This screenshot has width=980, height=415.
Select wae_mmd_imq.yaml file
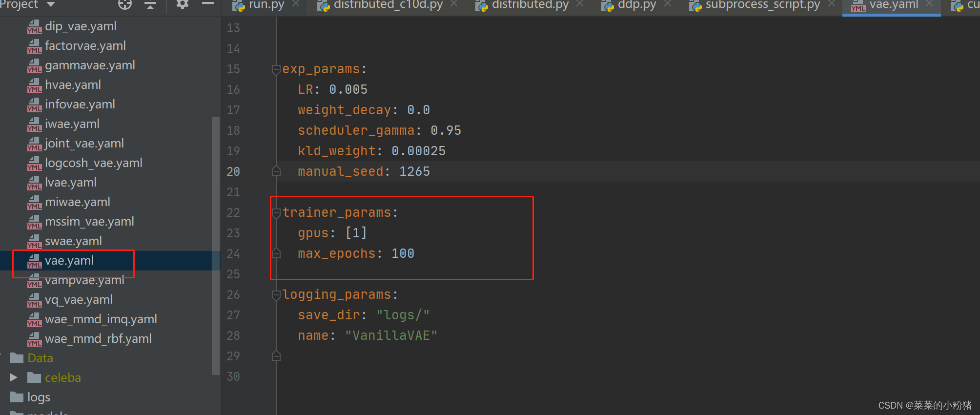(x=101, y=319)
